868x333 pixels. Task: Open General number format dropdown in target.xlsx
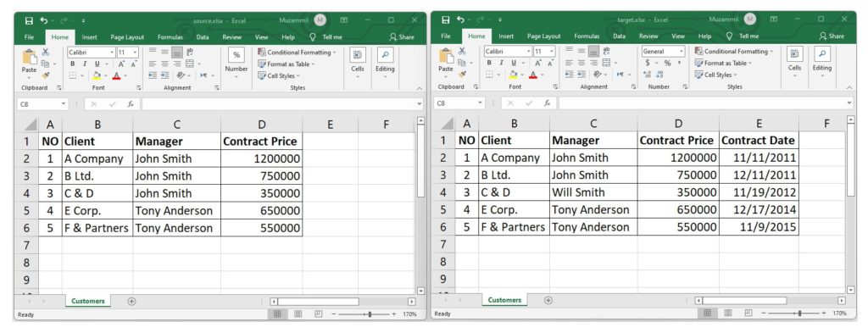[681, 52]
